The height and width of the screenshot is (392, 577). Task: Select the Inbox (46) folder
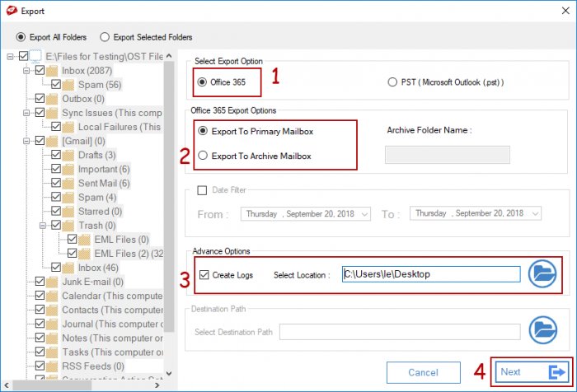pos(98,268)
